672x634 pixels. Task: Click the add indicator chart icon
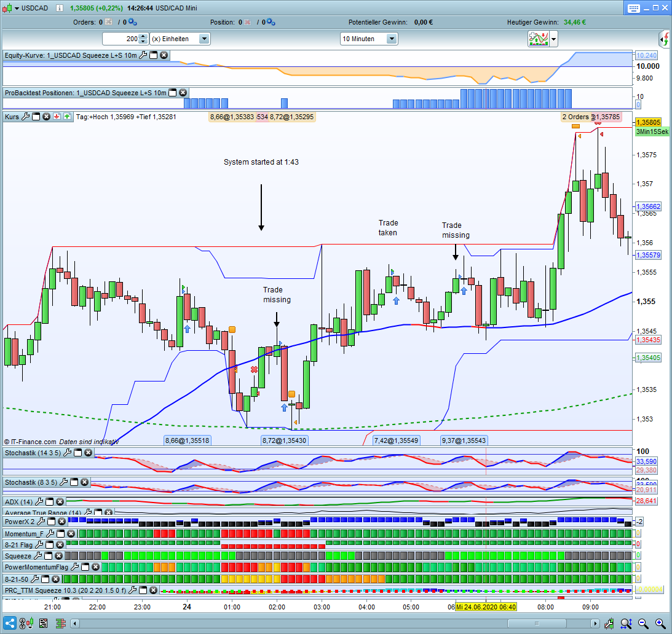pyautogui.click(x=539, y=39)
